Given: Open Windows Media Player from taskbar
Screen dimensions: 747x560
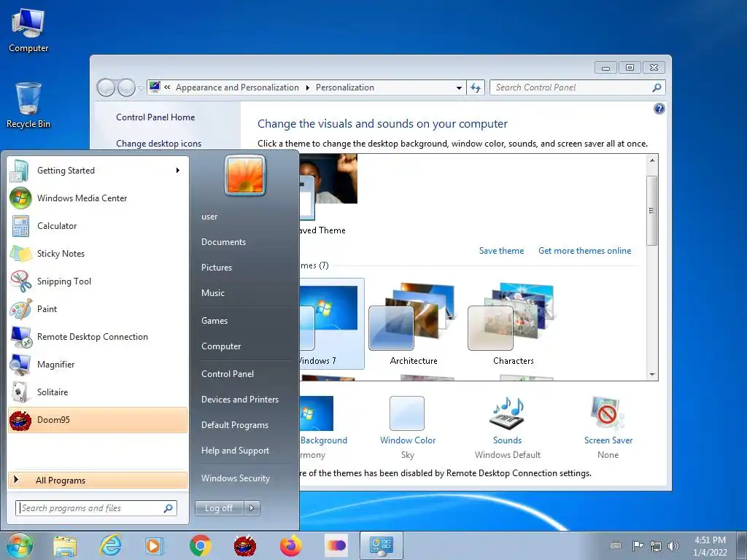Looking at the screenshot, I should [155, 545].
